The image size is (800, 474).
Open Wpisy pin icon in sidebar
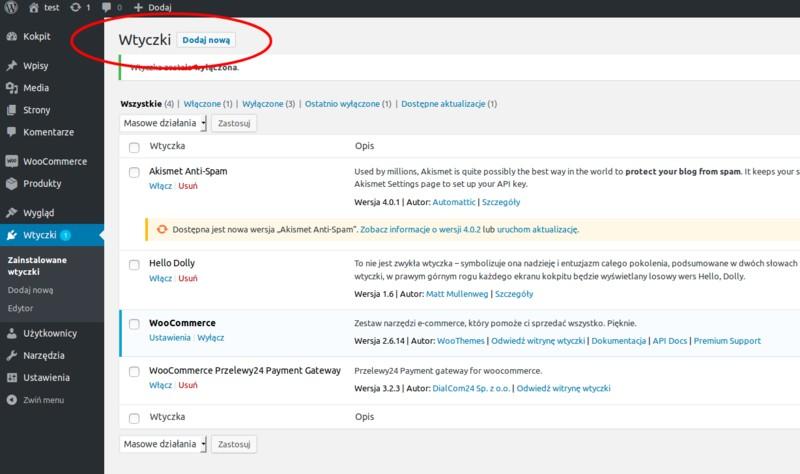coord(12,65)
